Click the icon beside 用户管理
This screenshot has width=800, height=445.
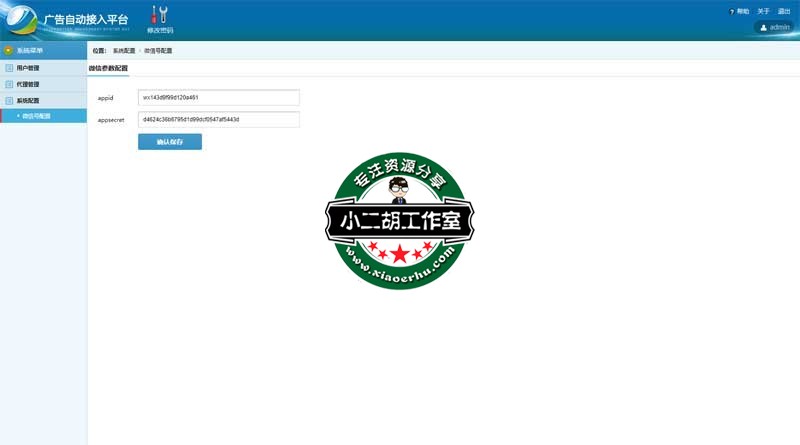click(9, 68)
